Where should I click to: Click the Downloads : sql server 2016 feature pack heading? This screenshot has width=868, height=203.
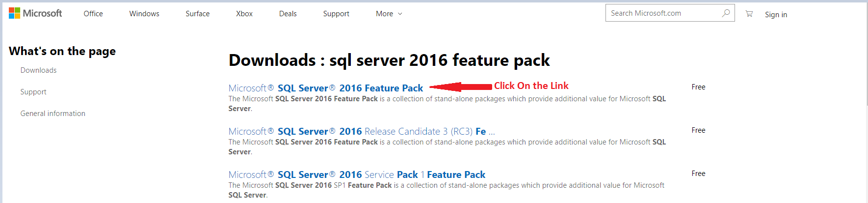coord(389,60)
